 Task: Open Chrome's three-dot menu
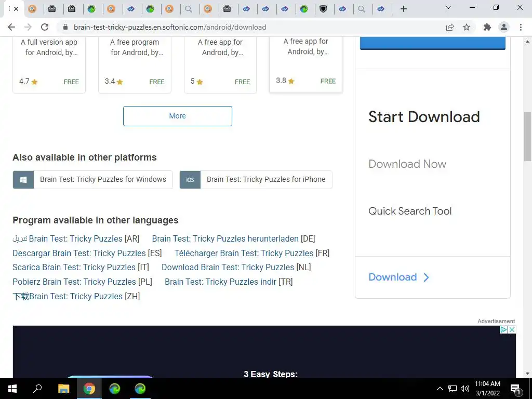click(x=521, y=27)
